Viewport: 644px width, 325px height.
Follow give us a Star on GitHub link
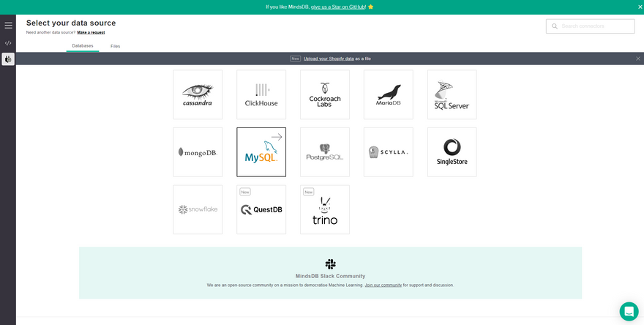point(338,7)
